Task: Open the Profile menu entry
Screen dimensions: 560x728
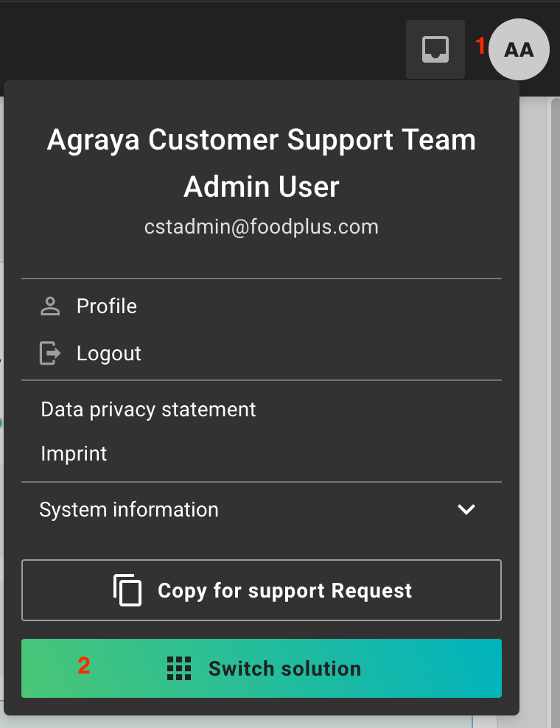Action: click(107, 307)
